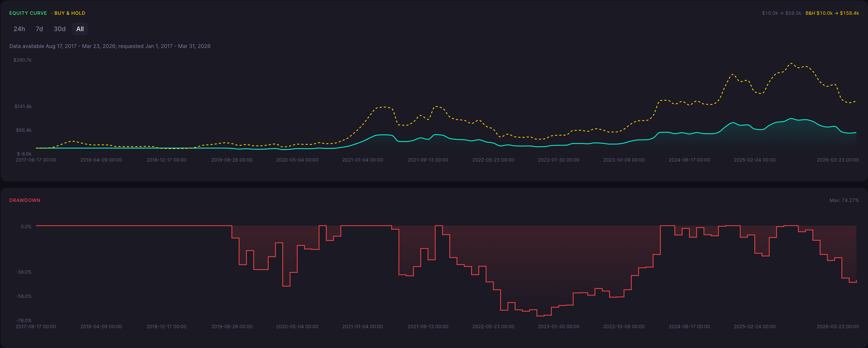Image resolution: width=868 pixels, height=348 pixels.
Task: Click drawdown chart date 2023-10-09 00:00
Action: pos(624,327)
